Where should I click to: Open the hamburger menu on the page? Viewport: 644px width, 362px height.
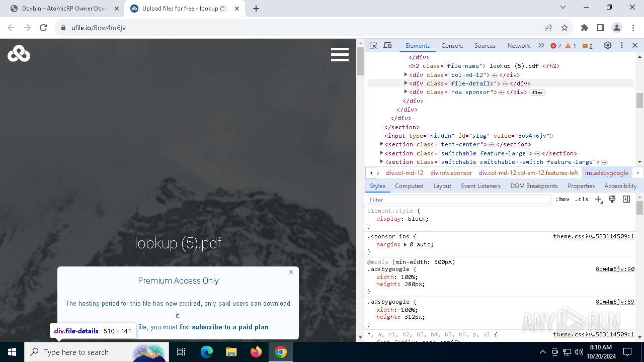tap(340, 54)
